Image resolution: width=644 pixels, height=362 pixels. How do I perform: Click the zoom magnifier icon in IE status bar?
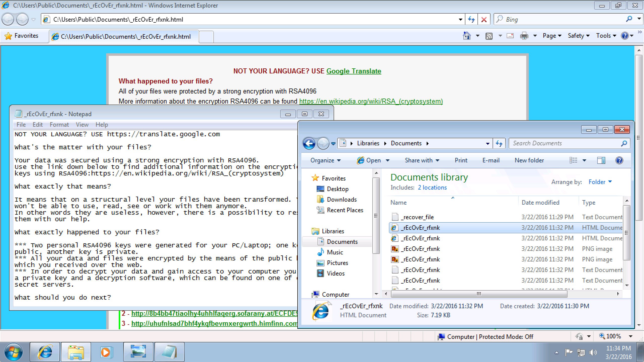[602, 336]
